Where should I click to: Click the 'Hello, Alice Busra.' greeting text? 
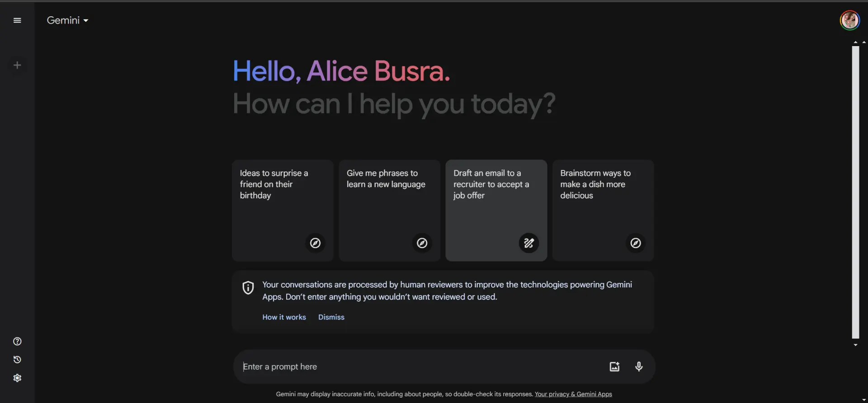pos(341,71)
